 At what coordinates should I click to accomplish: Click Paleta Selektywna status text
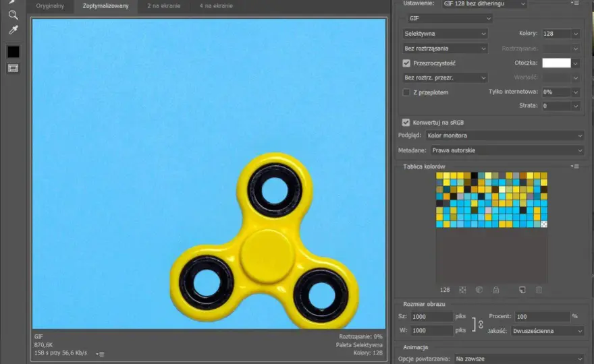click(359, 345)
